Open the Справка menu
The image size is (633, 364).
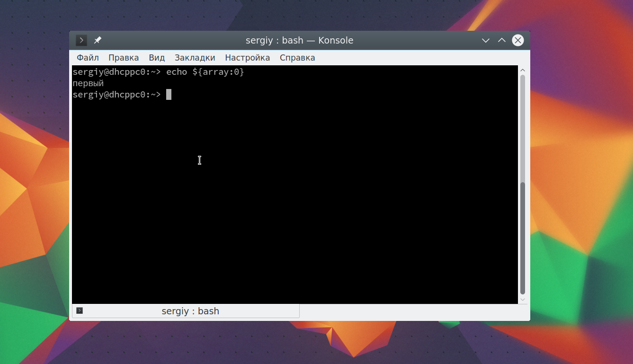pyautogui.click(x=297, y=58)
